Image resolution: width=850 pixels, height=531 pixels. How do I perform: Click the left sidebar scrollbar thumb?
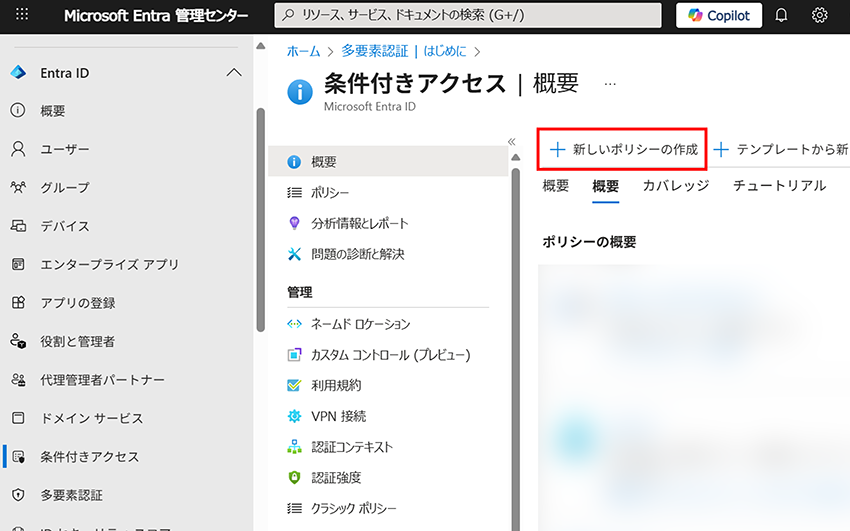coord(261,219)
